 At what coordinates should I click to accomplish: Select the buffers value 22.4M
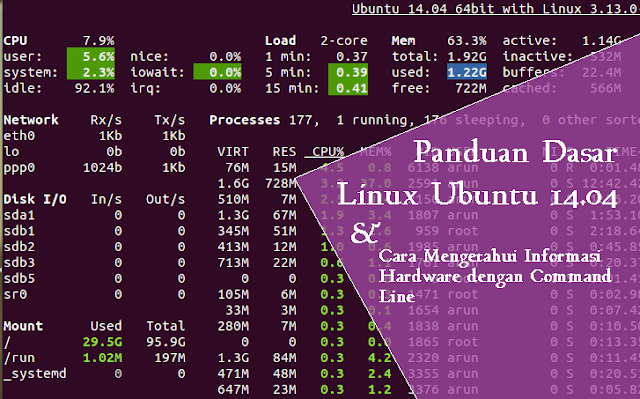602,72
